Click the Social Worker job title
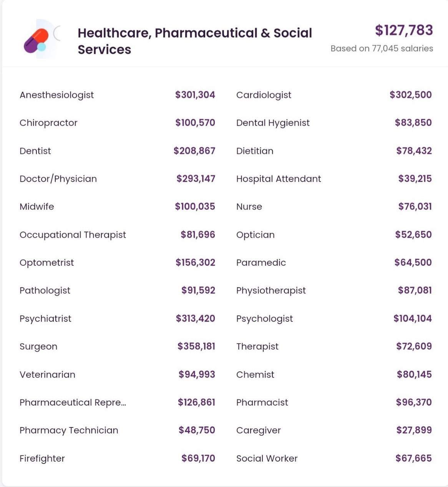 click(x=267, y=459)
